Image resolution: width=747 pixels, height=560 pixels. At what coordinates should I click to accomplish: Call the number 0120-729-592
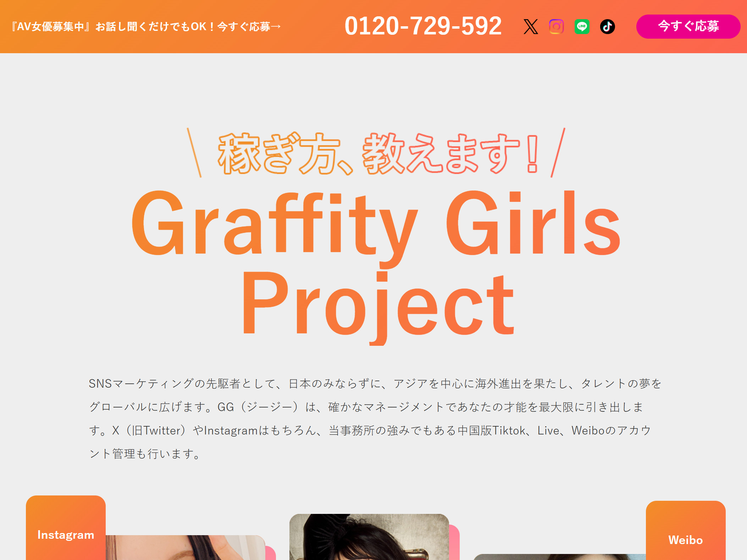[423, 26]
